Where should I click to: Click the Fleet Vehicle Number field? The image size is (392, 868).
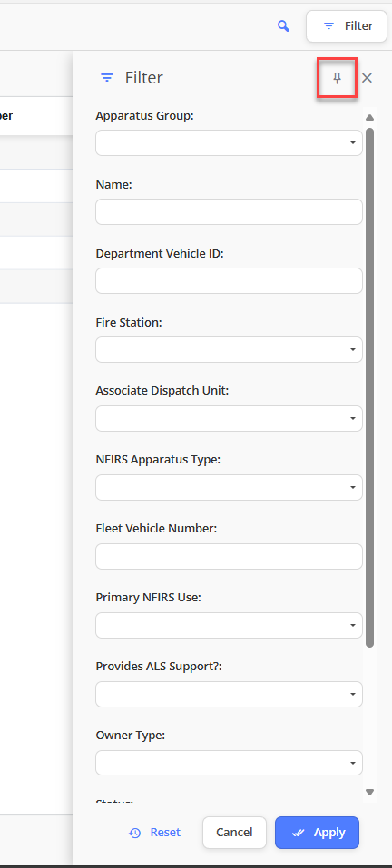point(230,556)
